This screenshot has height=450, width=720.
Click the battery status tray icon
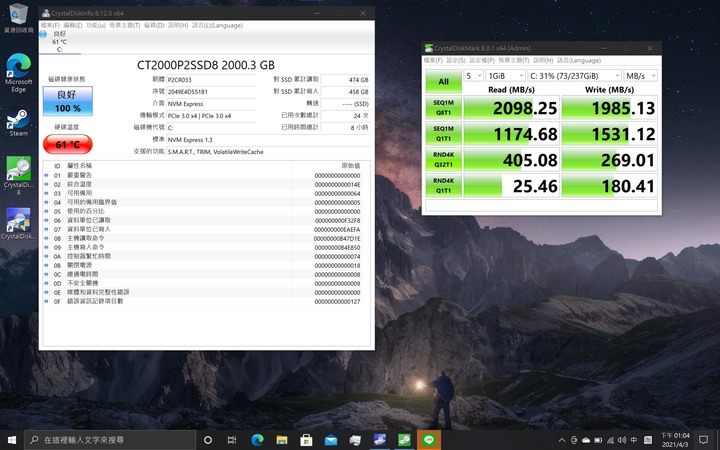tap(598, 440)
